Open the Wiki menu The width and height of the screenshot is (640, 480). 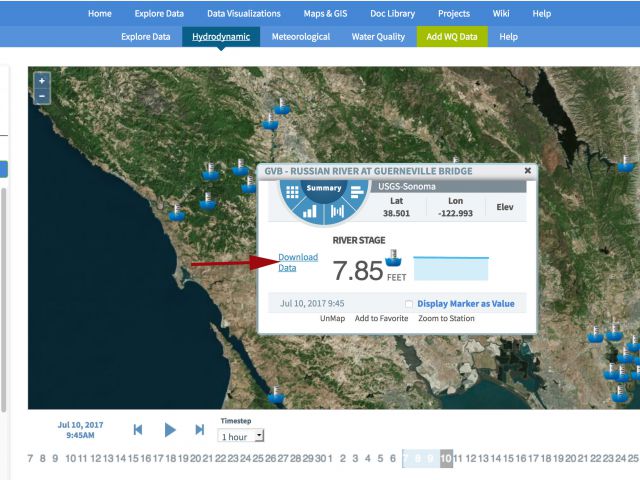point(501,13)
